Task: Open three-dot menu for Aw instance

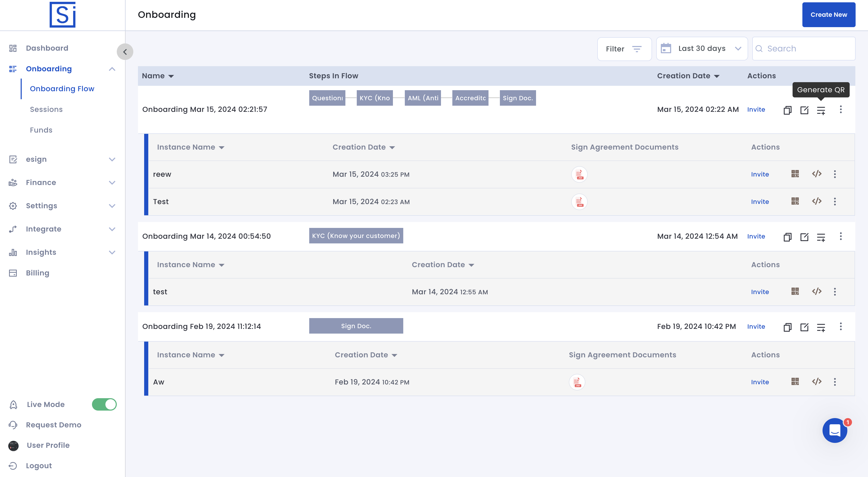Action: pyautogui.click(x=835, y=382)
